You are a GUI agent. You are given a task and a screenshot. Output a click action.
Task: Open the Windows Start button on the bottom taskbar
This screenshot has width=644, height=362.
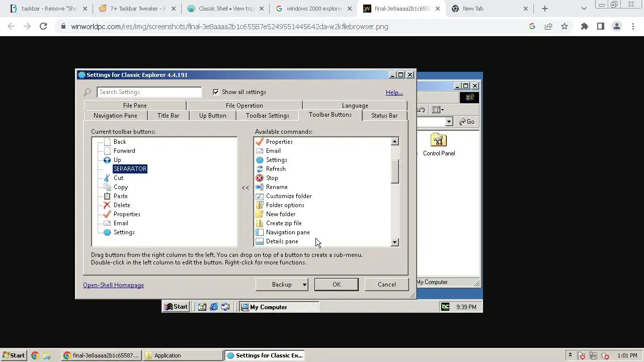(14, 355)
